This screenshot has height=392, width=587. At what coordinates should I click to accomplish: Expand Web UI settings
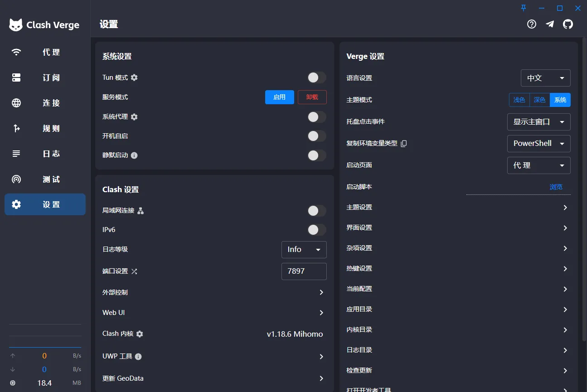(x=214, y=313)
